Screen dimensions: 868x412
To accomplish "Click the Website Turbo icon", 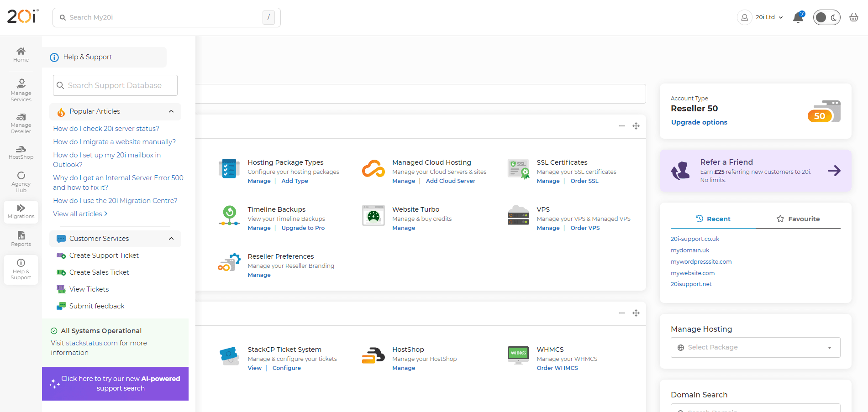I will 374,216.
